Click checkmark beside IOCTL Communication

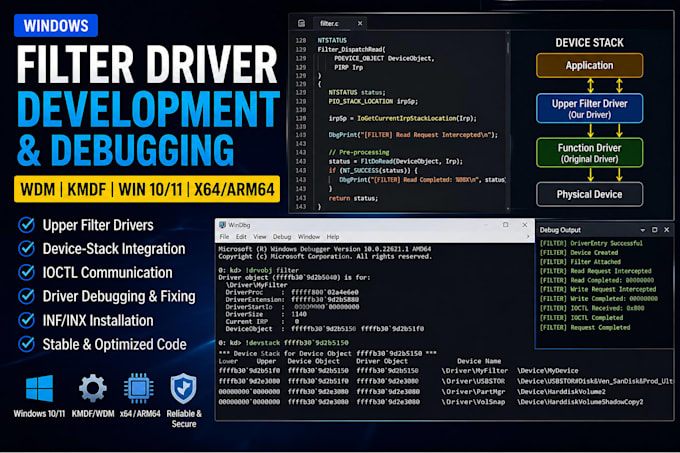tap(27, 272)
